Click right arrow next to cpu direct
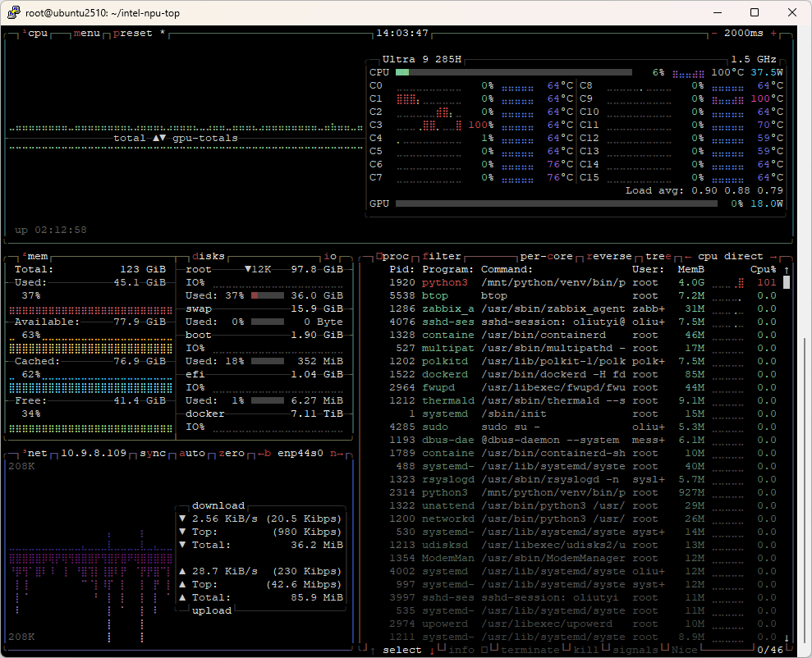Image resolution: width=812 pixels, height=658 pixels. click(772, 257)
